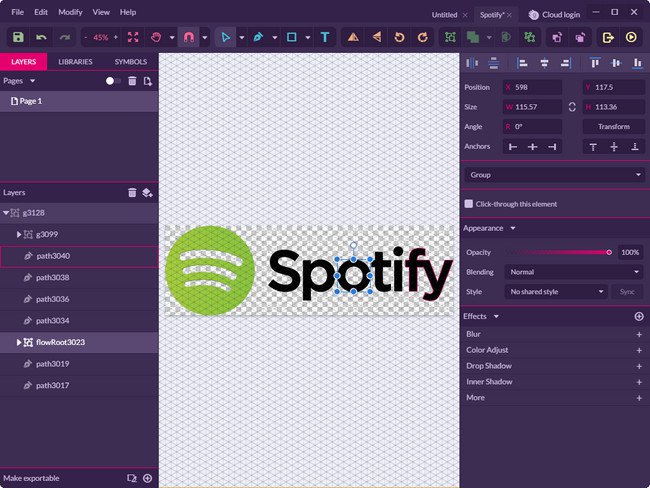Collapse the g3128 group
650x488 pixels.
tap(6, 213)
